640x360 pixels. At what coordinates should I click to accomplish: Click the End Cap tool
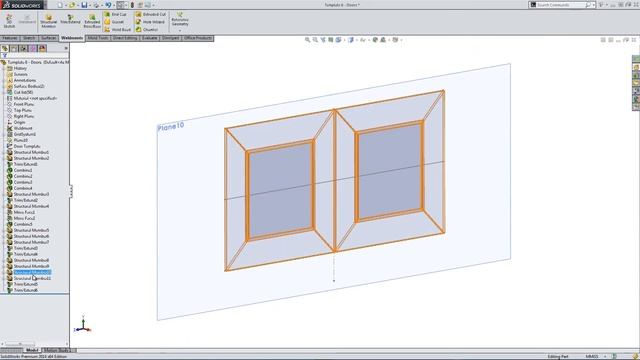116,14
